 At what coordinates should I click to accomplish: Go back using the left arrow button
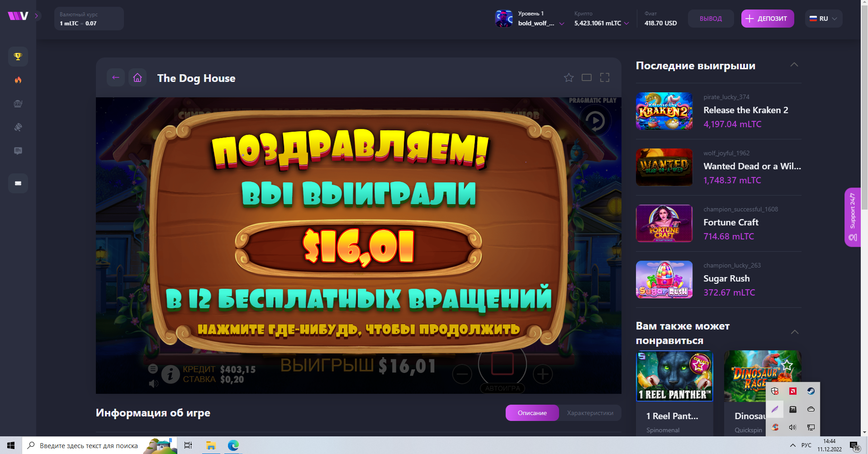pos(116,78)
